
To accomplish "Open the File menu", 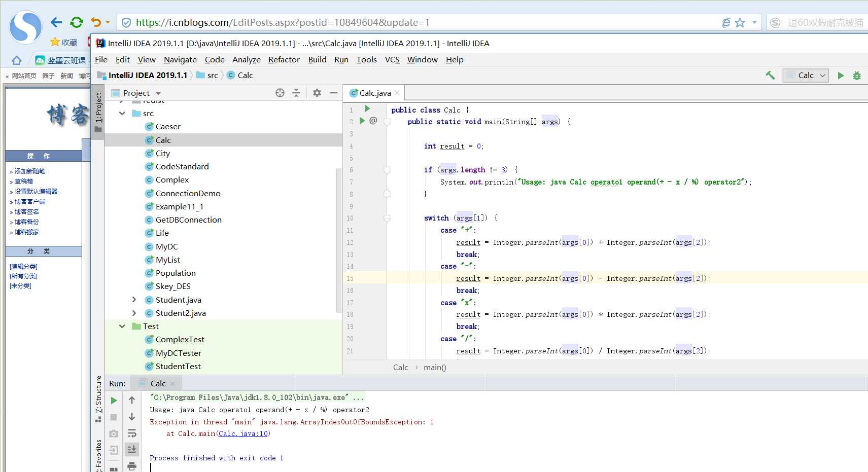I will (101, 59).
